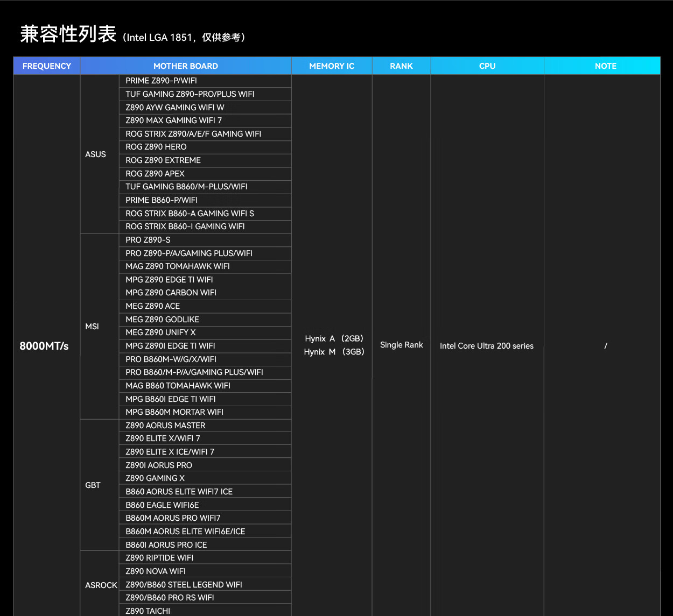Image resolution: width=673 pixels, height=616 pixels.
Task: Select MAG B860 TOMAHAWK WIFI row
Action: tap(205, 386)
